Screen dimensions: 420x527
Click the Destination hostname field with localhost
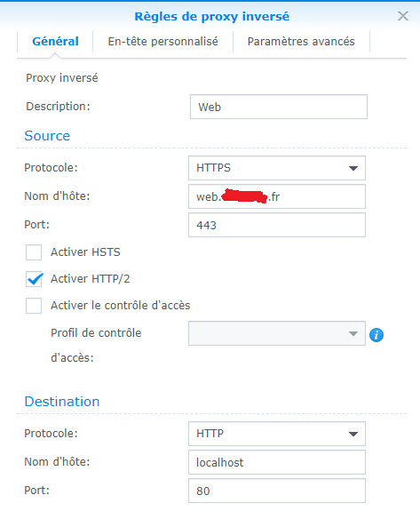(x=277, y=462)
